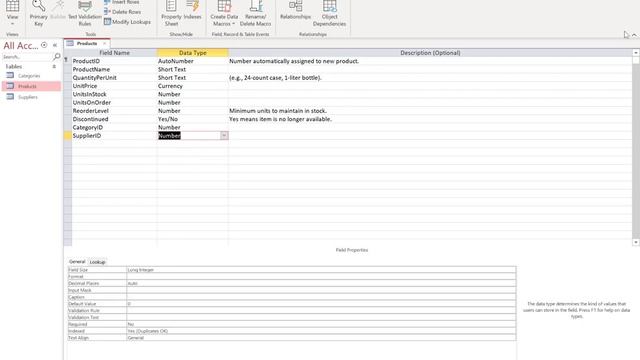Click Rename/Delete Macro
The height and width of the screenshot is (360, 640).
pos(256,13)
